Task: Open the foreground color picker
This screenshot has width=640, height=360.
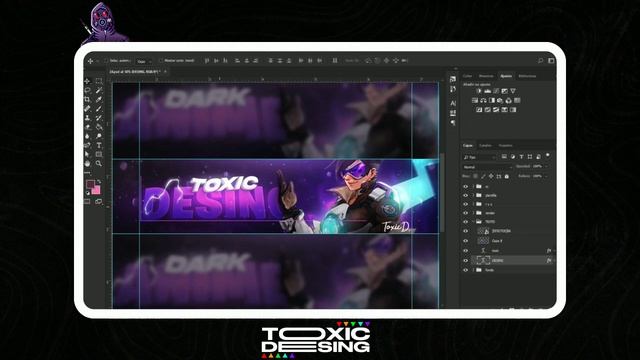Action: [90, 184]
